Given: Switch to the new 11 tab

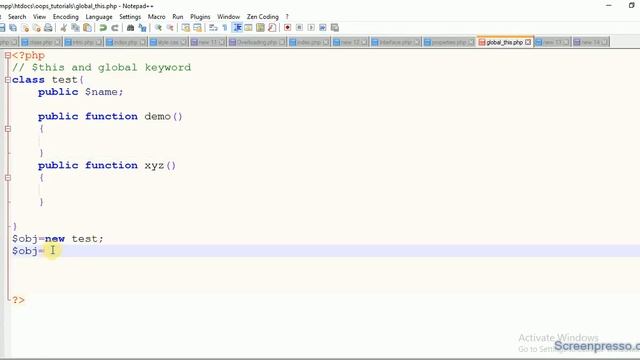Looking at the screenshot, I should (x=208, y=42).
